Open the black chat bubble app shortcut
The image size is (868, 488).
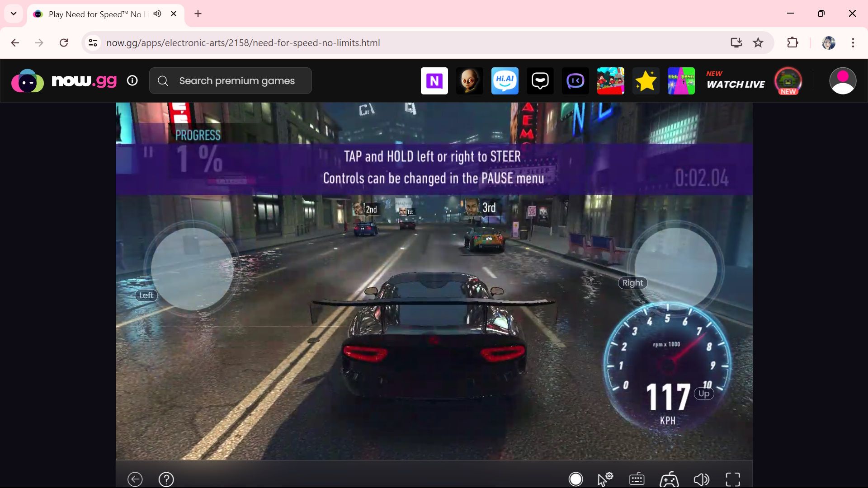coord(540,81)
